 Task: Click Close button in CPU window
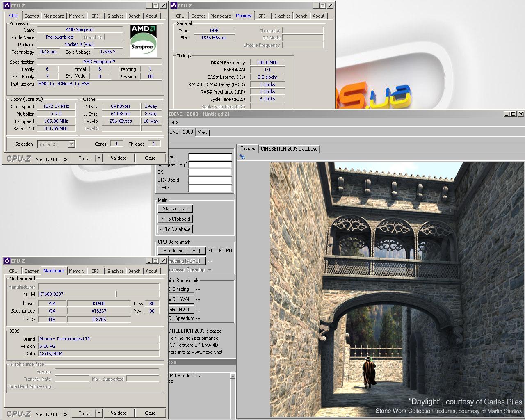coord(150,158)
